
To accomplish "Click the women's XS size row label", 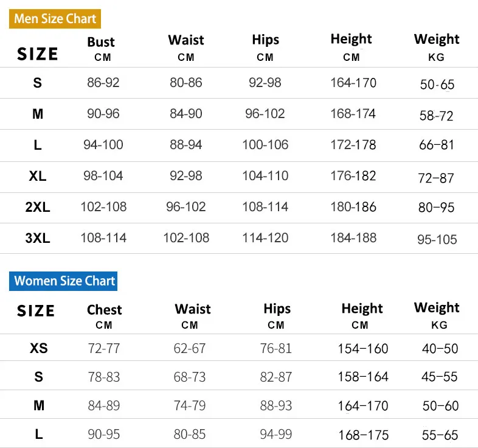I will pos(39,348).
